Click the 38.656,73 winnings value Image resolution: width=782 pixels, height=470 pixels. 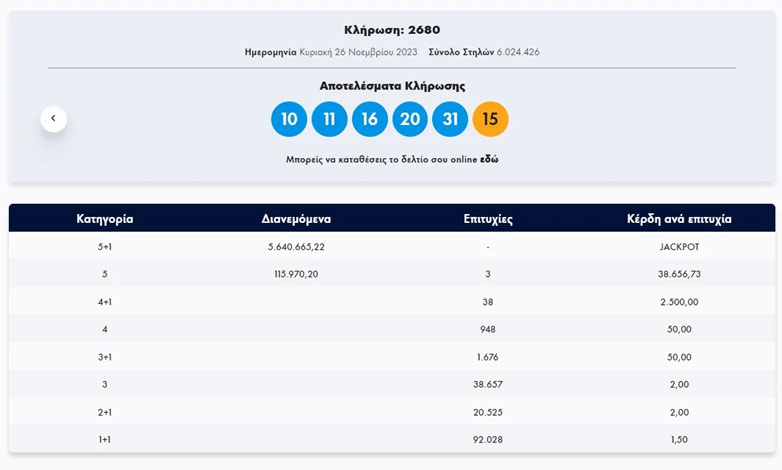coord(679,274)
